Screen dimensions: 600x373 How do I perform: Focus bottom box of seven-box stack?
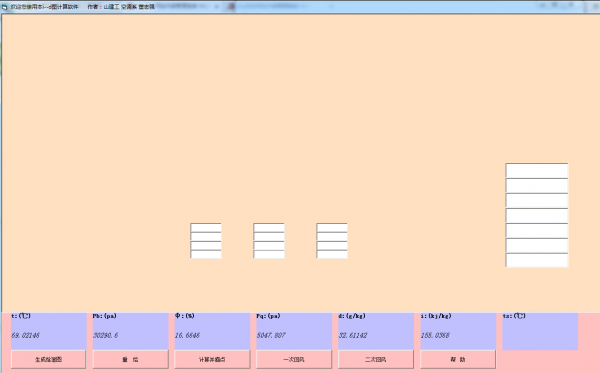pyautogui.click(x=537, y=260)
